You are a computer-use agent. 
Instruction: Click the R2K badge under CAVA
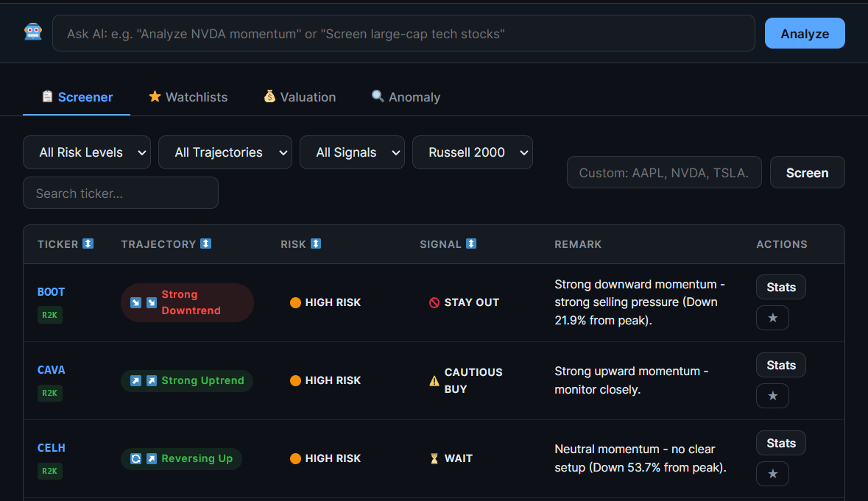click(50, 393)
